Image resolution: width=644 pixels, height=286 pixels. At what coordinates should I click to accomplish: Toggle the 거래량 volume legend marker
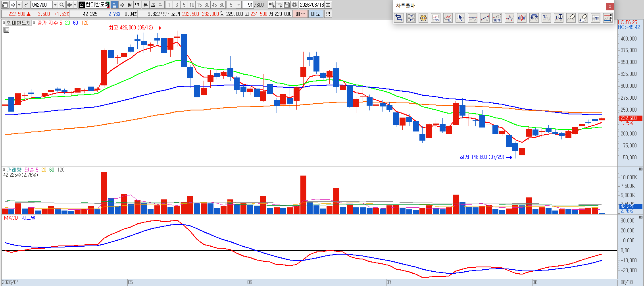(x=4, y=170)
